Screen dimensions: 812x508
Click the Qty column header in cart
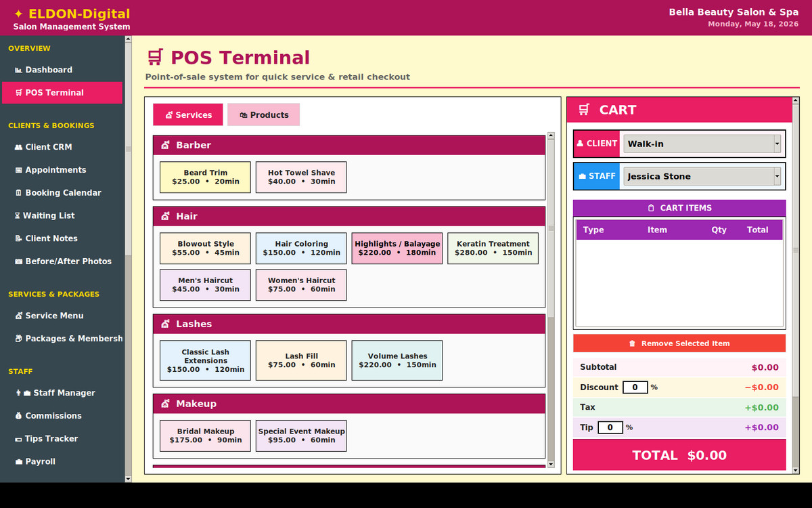[x=719, y=230]
